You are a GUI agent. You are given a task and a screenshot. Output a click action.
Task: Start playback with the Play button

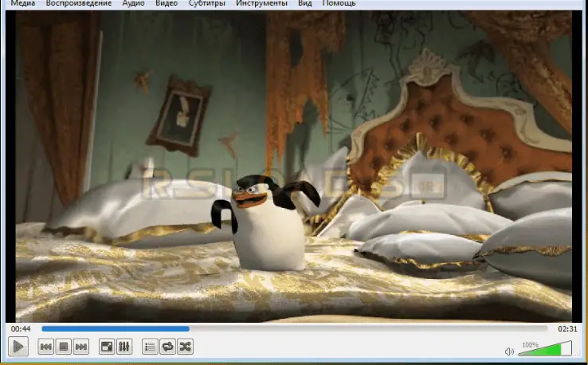18,346
